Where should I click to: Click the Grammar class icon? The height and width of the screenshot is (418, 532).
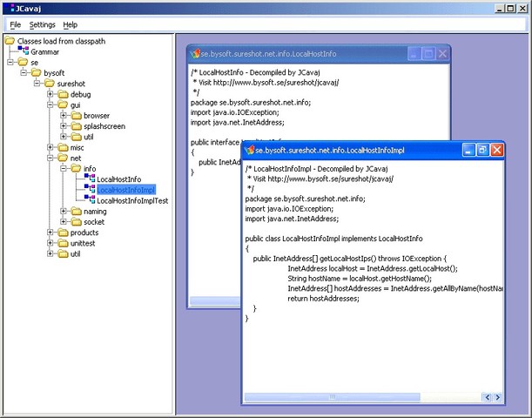(24, 51)
